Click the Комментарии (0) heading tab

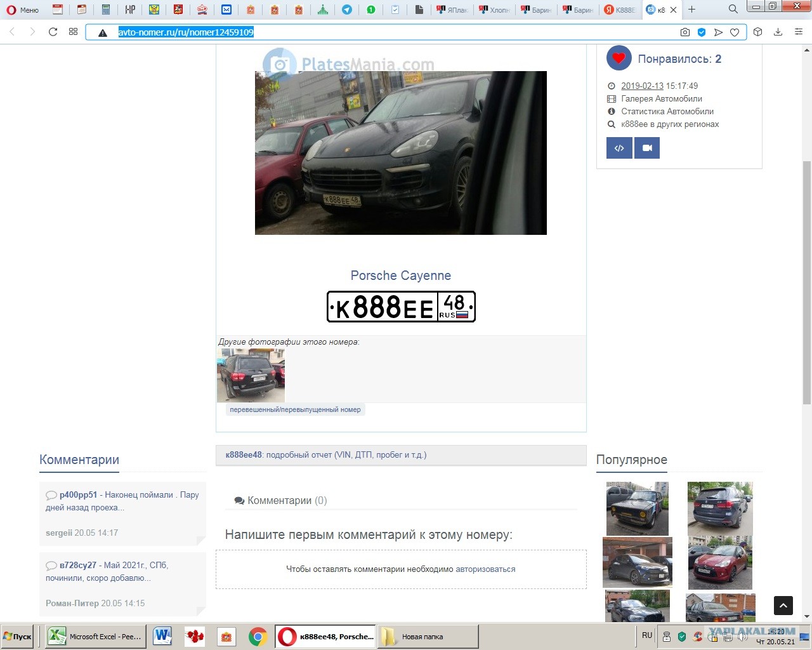point(280,500)
